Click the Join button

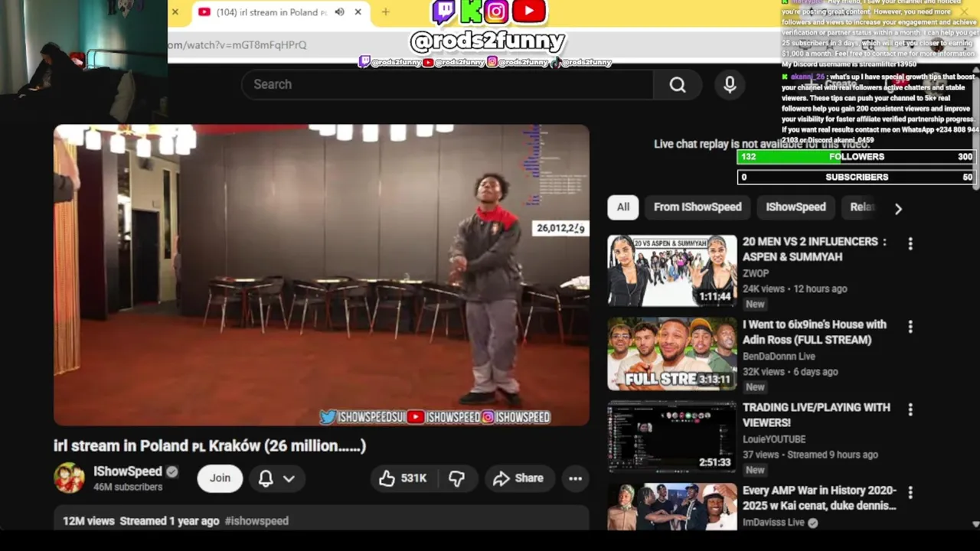coord(220,478)
